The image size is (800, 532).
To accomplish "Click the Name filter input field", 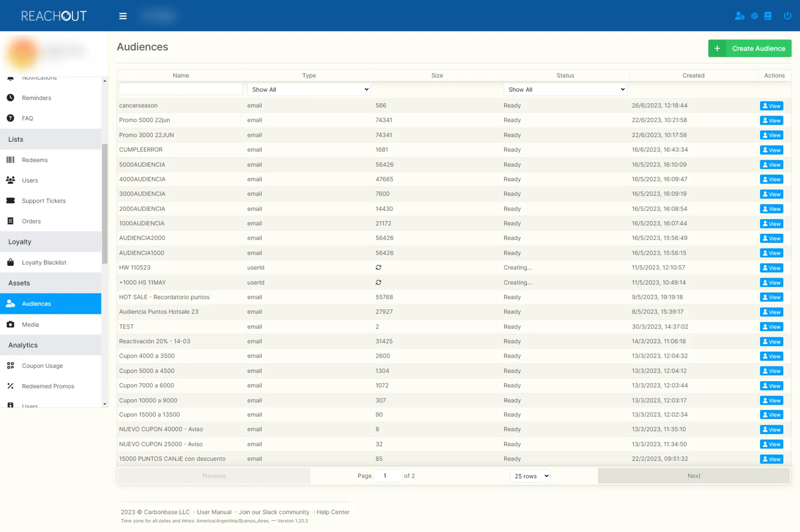I will pos(181,89).
